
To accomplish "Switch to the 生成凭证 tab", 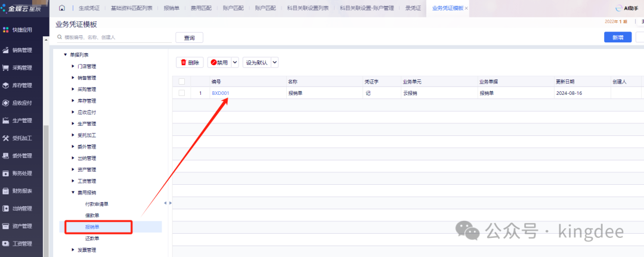I will click(91, 8).
